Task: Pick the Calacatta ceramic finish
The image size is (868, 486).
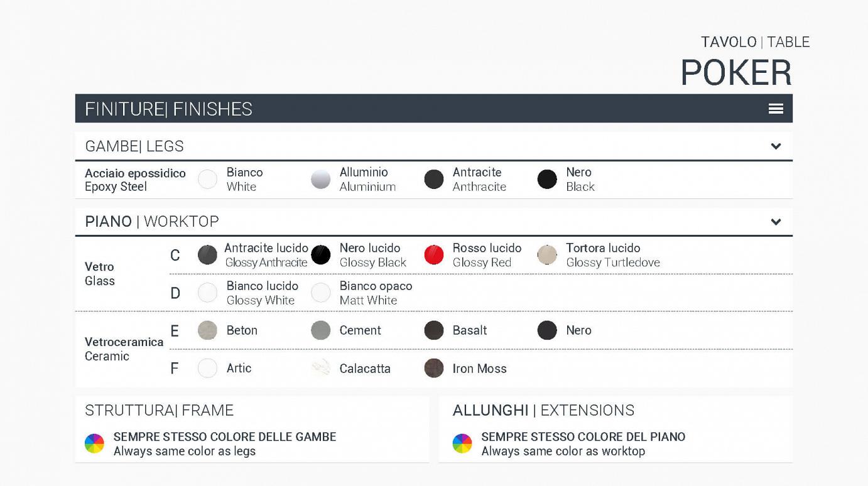Action: [x=320, y=368]
